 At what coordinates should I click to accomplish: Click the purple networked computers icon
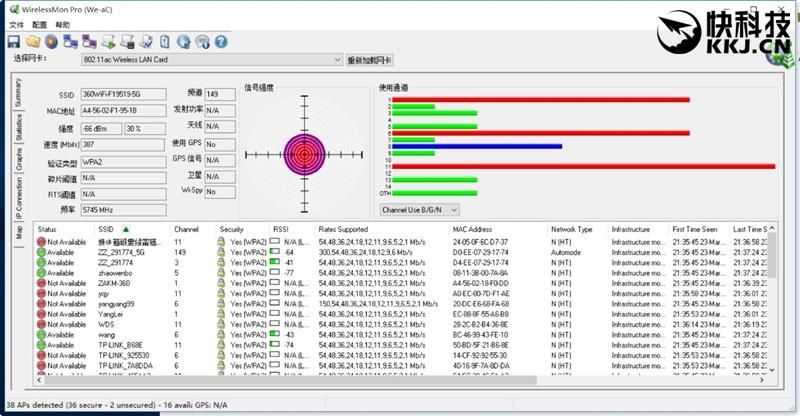click(89, 42)
